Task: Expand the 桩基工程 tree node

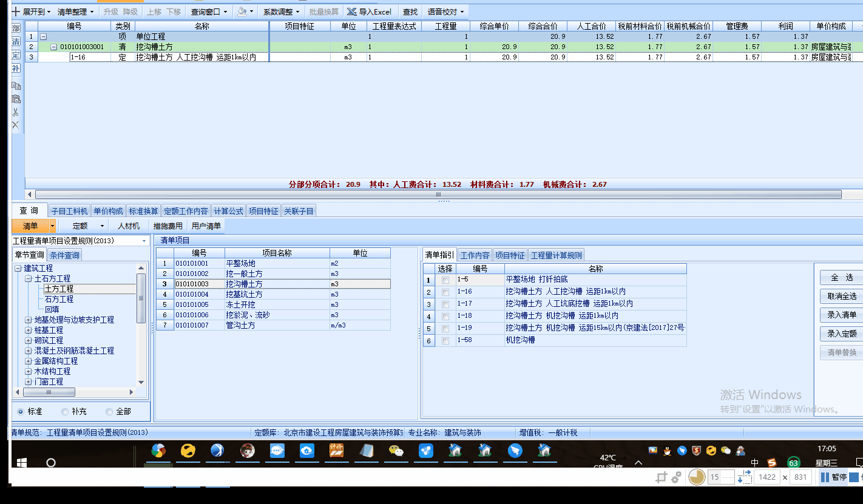Action: [x=29, y=331]
